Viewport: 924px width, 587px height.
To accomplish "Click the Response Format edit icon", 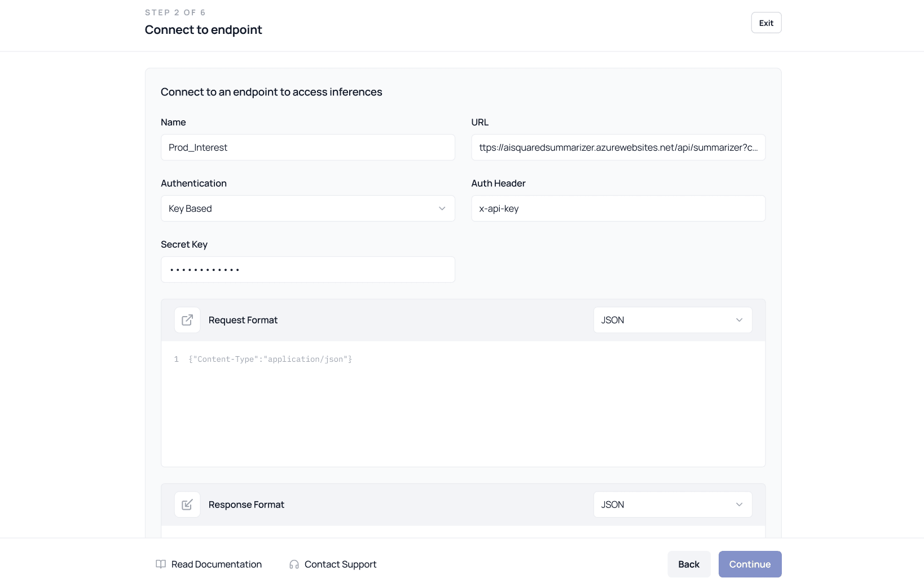I will click(x=187, y=505).
